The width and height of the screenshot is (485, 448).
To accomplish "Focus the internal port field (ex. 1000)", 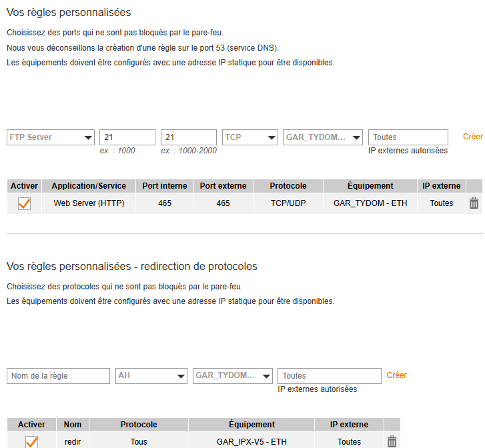I will point(127,137).
